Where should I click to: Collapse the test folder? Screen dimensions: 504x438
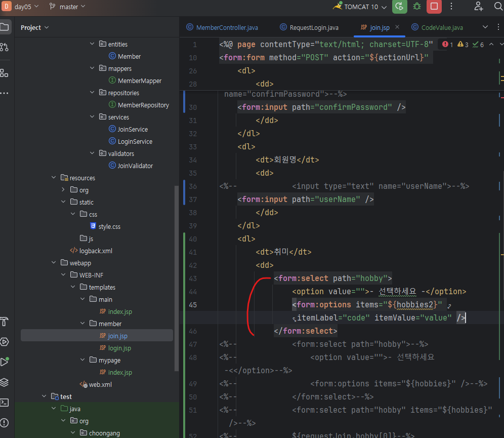point(44,396)
